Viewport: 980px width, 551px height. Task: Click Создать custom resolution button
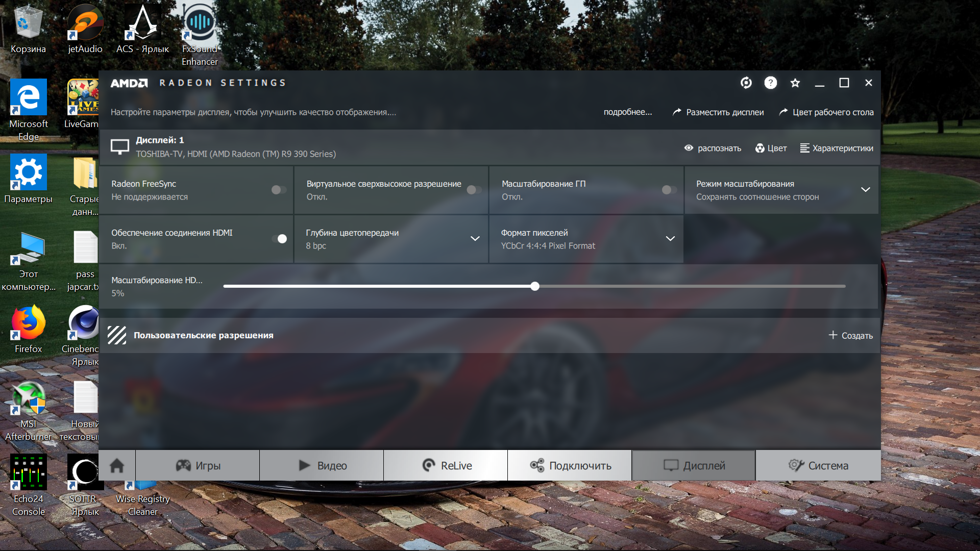pos(850,335)
